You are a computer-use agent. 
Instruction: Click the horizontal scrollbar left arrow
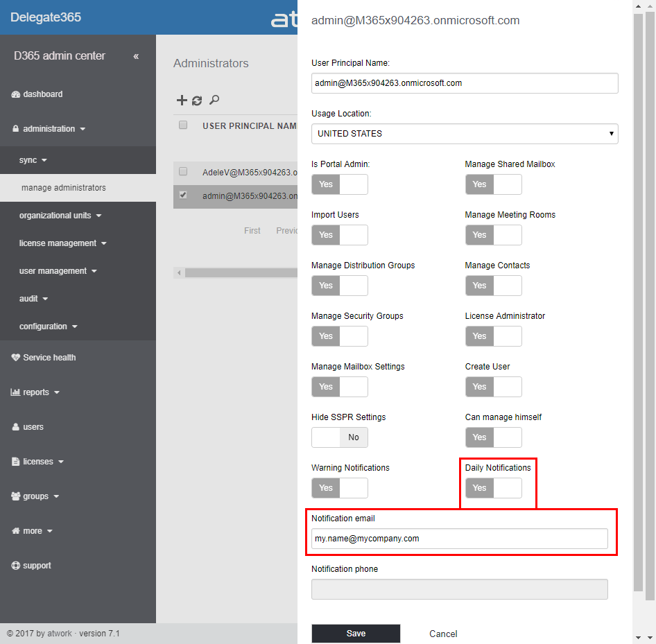pyautogui.click(x=179, y=273)
